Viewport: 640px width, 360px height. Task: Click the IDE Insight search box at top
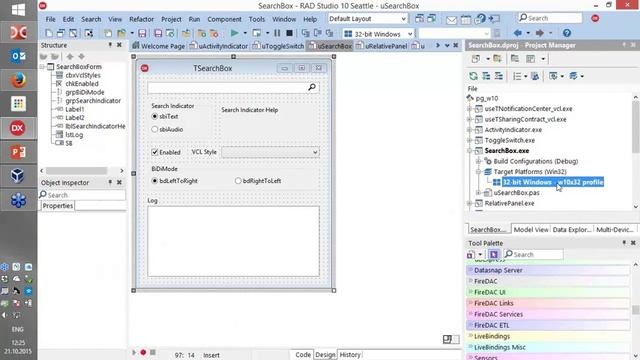[550, 18]
